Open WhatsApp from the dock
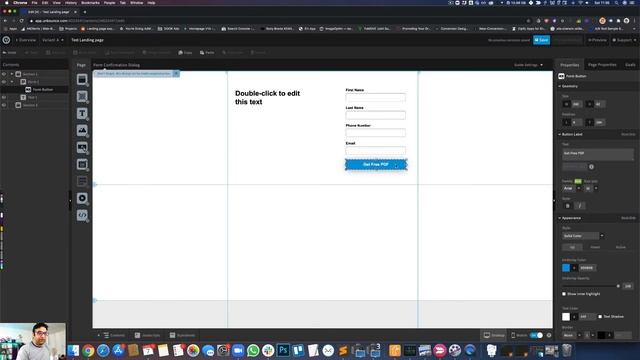The image size is (640, 360). click(253, 350)
